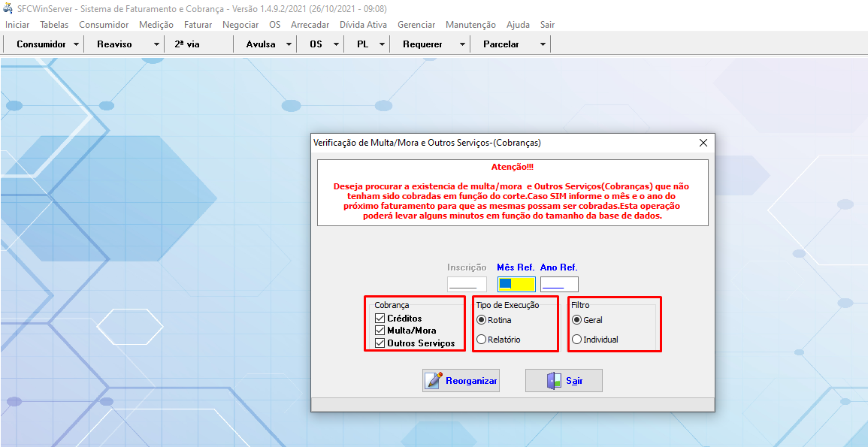
Task: Click the Reorganizar pencil icon
Action: 434,381
